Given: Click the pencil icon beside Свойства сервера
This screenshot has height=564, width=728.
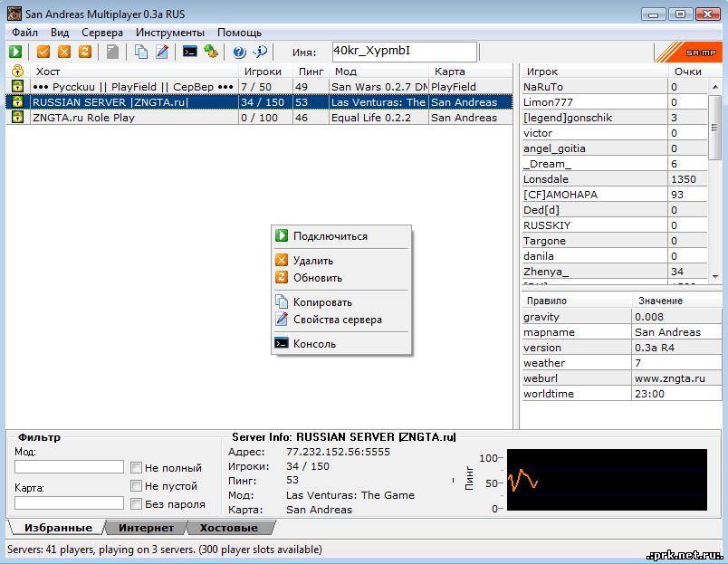Looking at the screenshot, I should point(282,319).
